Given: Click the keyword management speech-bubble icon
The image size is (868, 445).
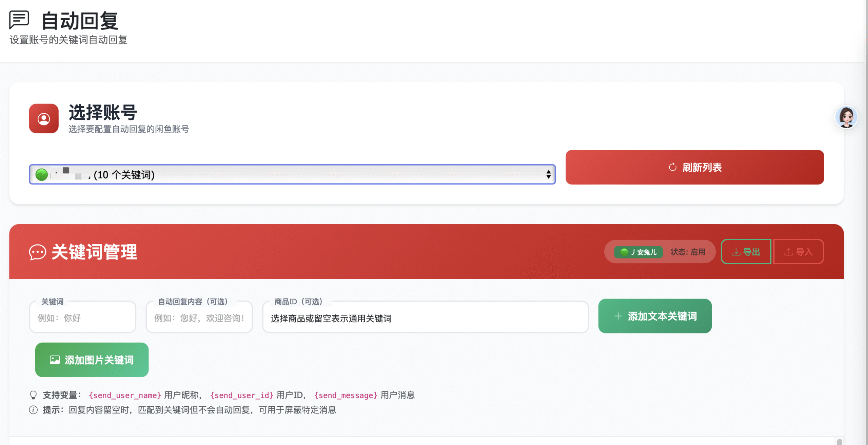Looking at the screenshot, I should tap(37, 252).
